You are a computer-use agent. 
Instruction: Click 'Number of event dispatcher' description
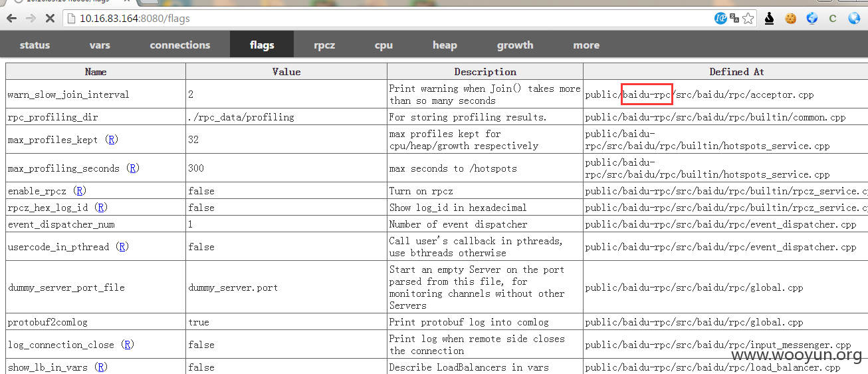click(x=459, y=224)
